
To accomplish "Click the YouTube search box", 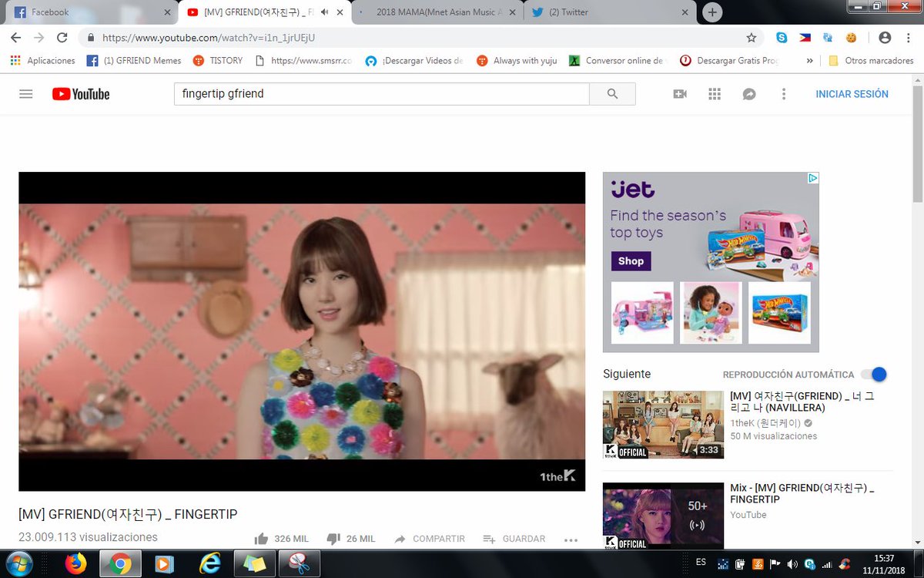I will tap(382, 94).
